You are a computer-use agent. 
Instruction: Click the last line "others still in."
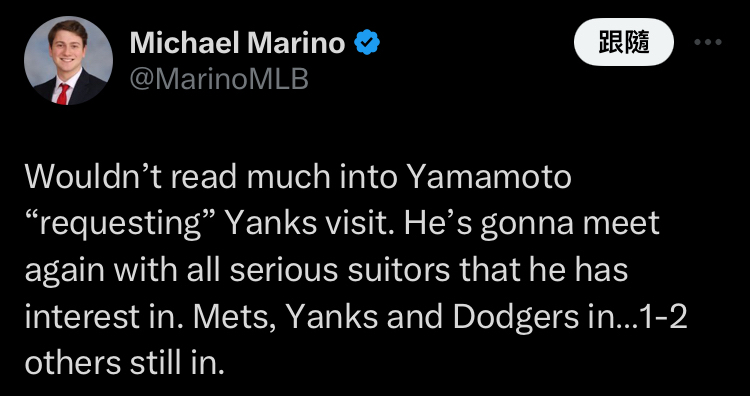pyautogui.click(x=124, y=364)
